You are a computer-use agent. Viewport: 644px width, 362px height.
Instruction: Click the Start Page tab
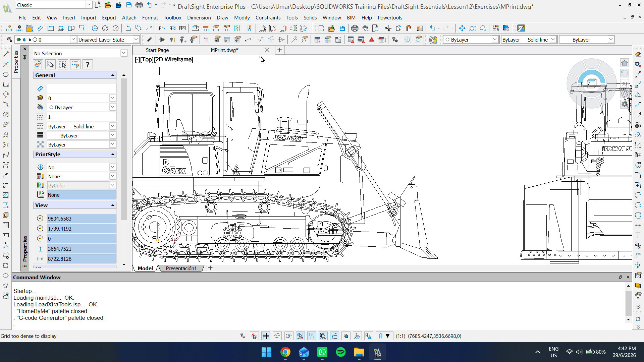[157, 50]
